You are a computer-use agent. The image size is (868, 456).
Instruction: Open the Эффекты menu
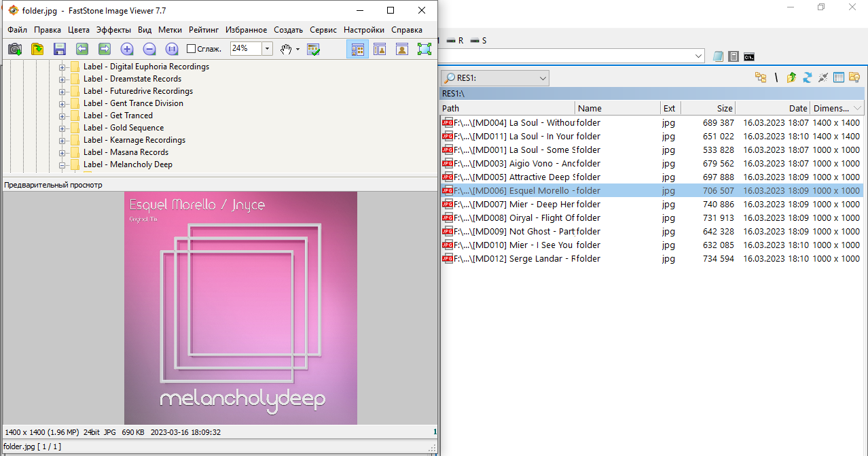(114, 30)
